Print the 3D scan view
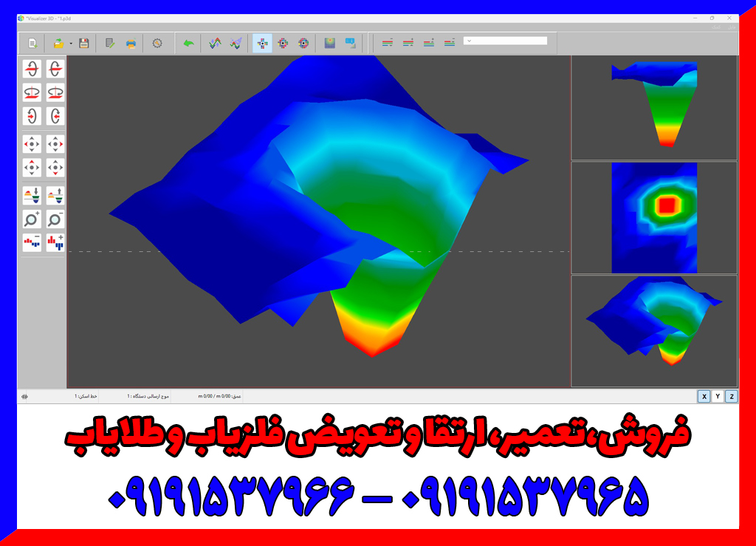Screen dimensions: 756x546 point(131,44)
